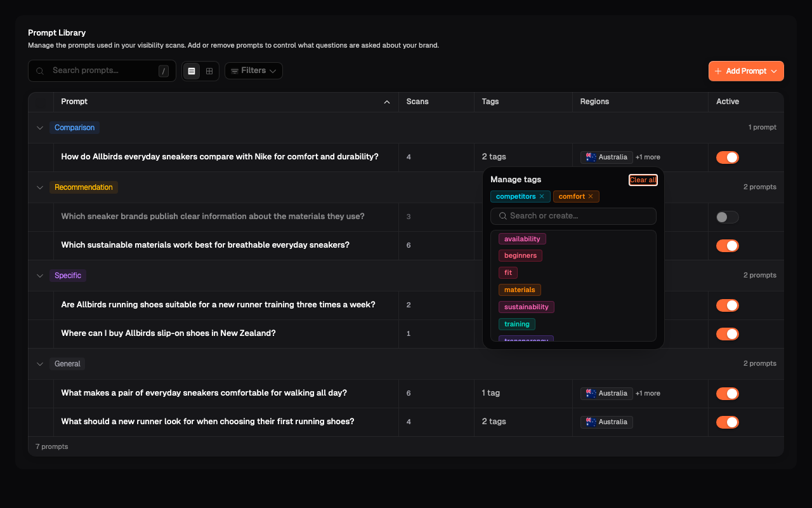Collapse the Comparison group
This screenshot has height=508, width=812.
(x=40, y=128)
